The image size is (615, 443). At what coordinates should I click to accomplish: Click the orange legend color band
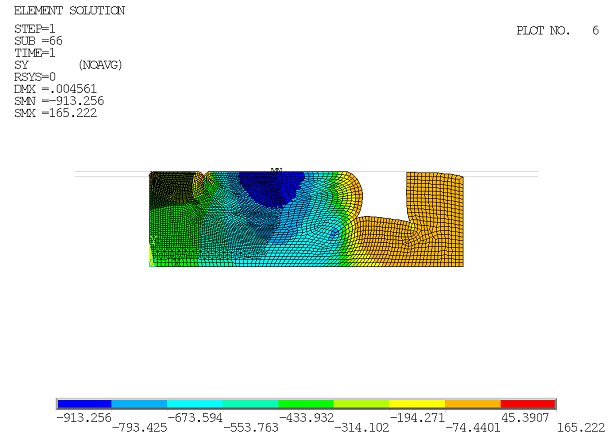[x=473, y=404]
